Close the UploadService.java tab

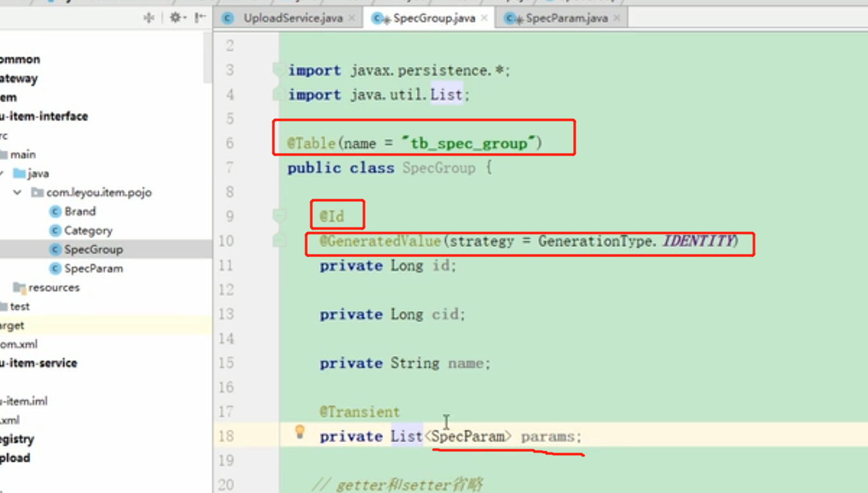click(x=351, y=18)
